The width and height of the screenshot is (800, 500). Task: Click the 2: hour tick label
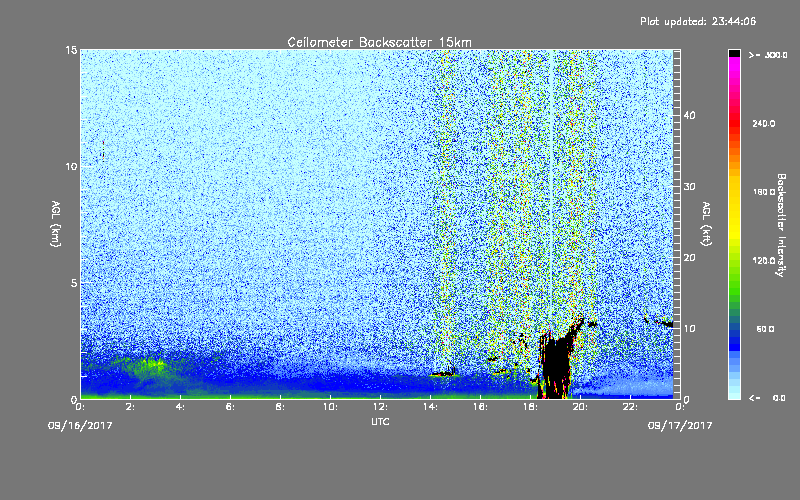131,407
